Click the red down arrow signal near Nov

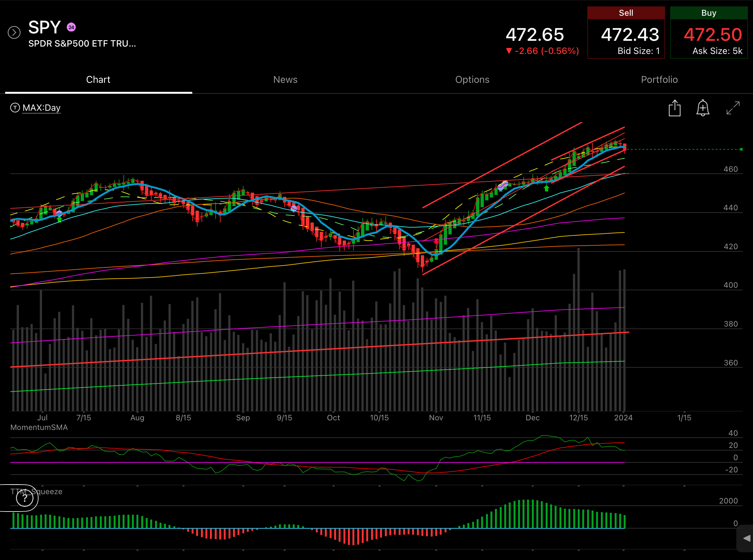pyautogui.click(x=436, y=242)
